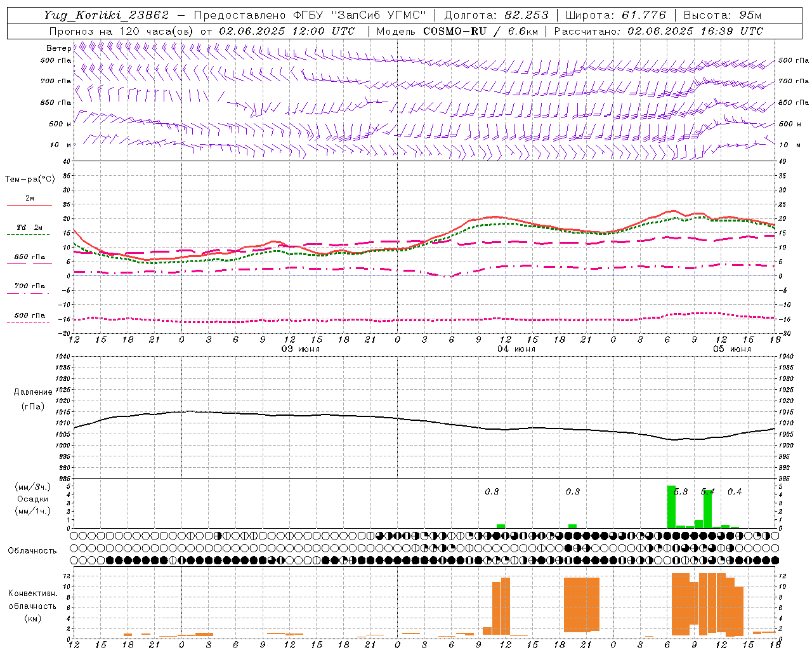Click the 500 гПа temperature legend entry

coord(30,315)
